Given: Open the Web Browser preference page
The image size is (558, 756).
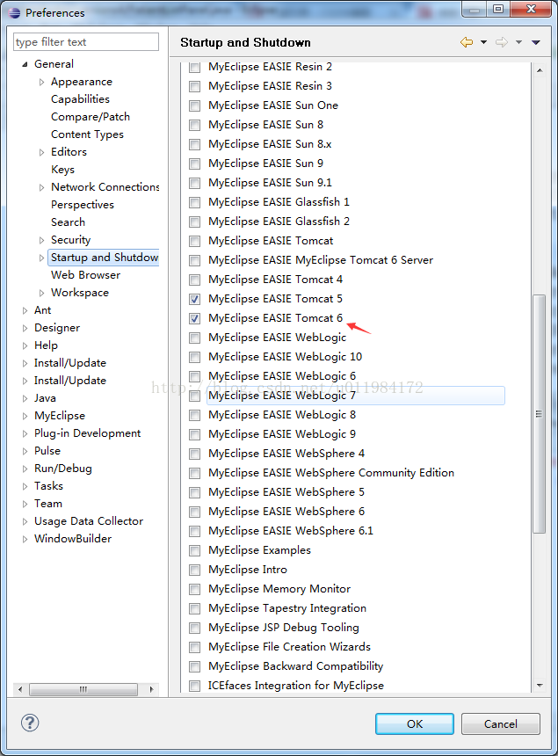Looking at the screenshot, I should (x=85, y=275).
